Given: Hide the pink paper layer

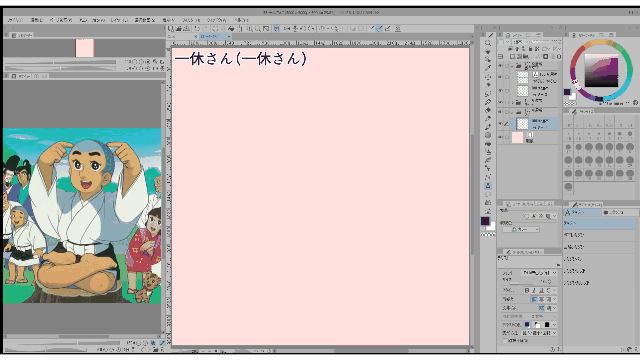Looking at the screenshot, I should (x=500, y=137).
